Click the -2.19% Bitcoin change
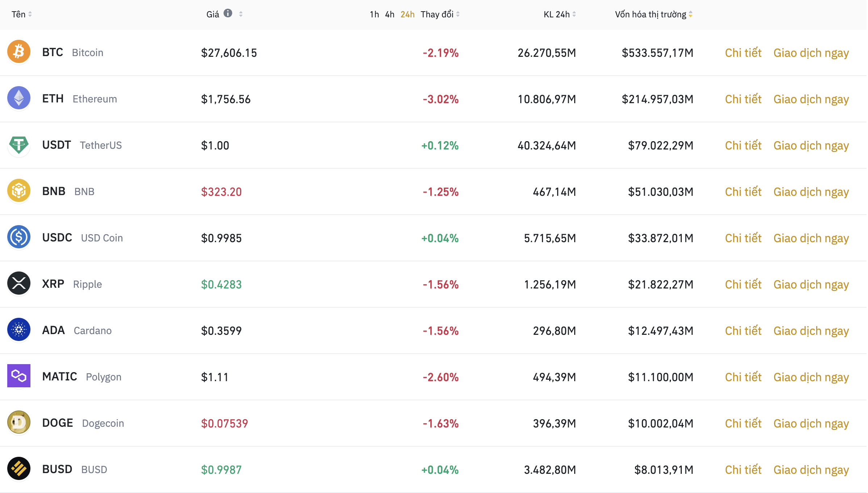Viewport: 868px width, 493px height. point(441,53)
